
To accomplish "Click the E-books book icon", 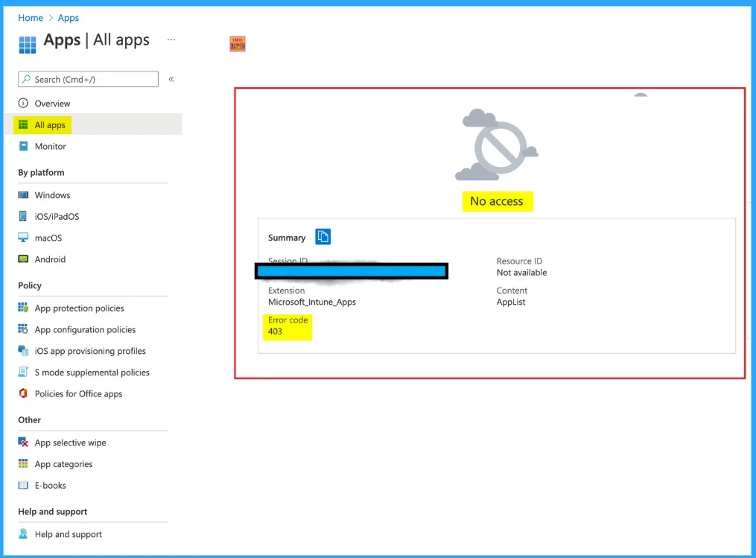I will click(x=23, y=485).
